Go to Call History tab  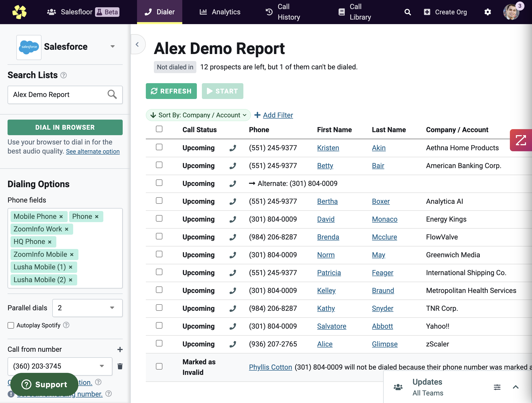(x=283, y=12)
